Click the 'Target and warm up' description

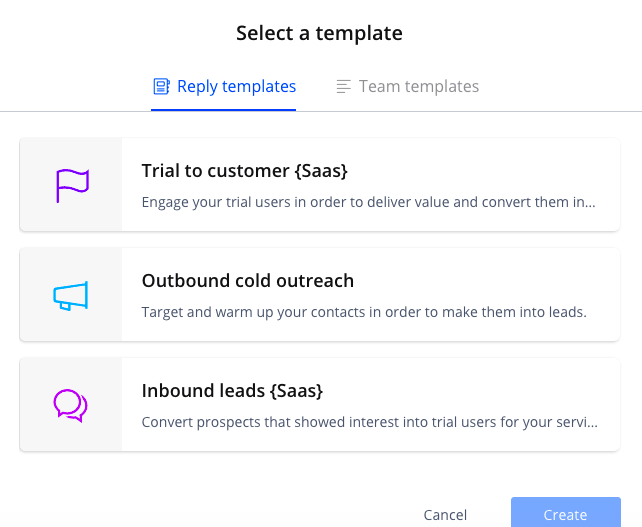[x=364, y=312]
